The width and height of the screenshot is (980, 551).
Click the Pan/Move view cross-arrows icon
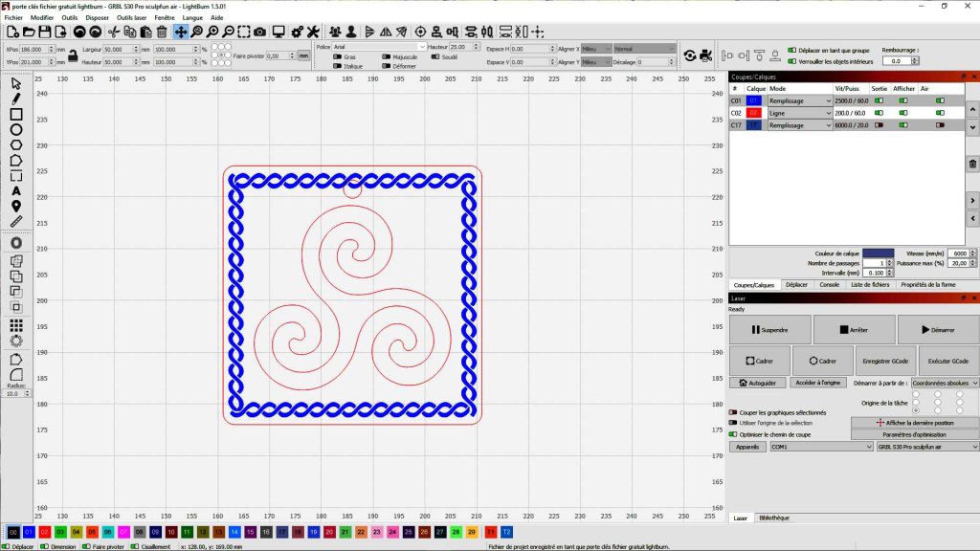pos(181,32)
